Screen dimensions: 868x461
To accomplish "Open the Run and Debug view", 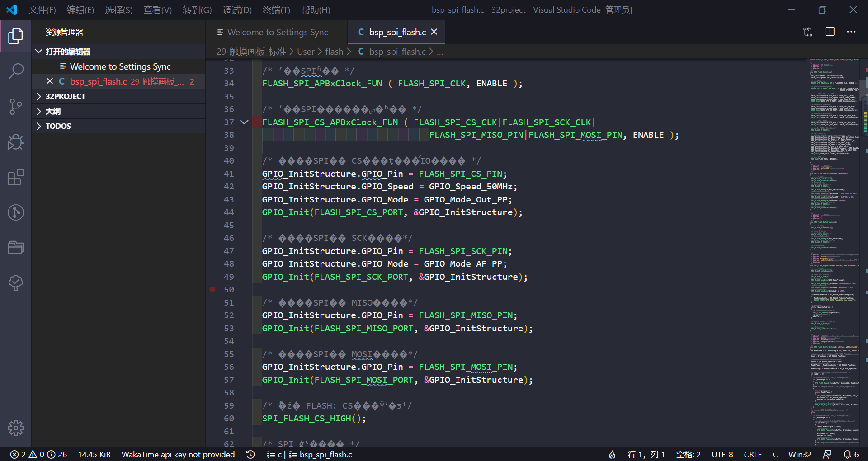I will (x=16, y=142).
